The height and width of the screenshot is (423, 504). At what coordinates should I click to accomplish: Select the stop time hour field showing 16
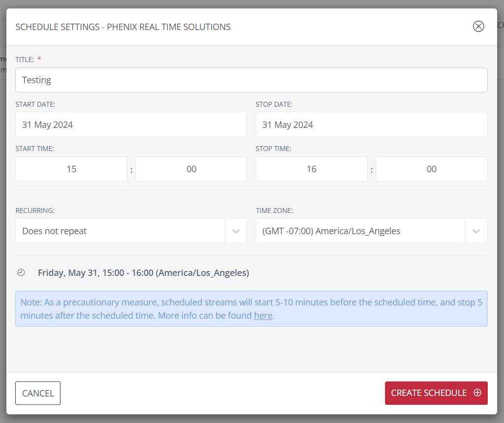pyautogui.click(x=311, y=169)
